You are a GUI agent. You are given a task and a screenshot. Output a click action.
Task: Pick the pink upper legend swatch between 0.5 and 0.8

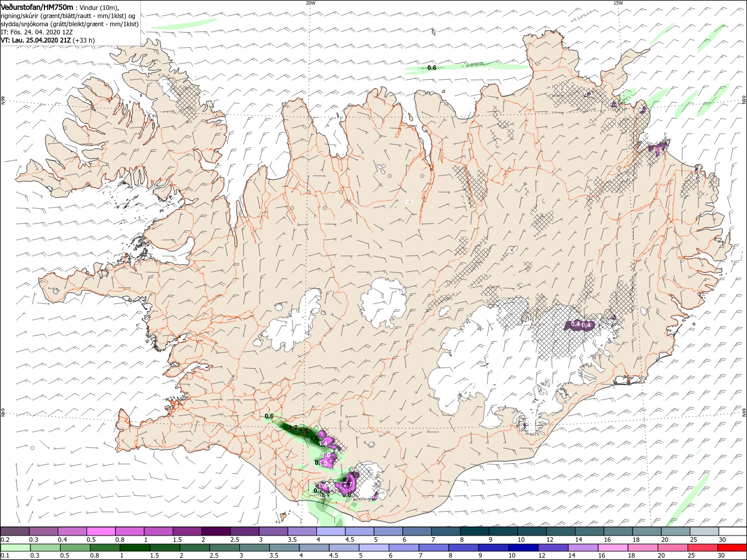point(101,531)
